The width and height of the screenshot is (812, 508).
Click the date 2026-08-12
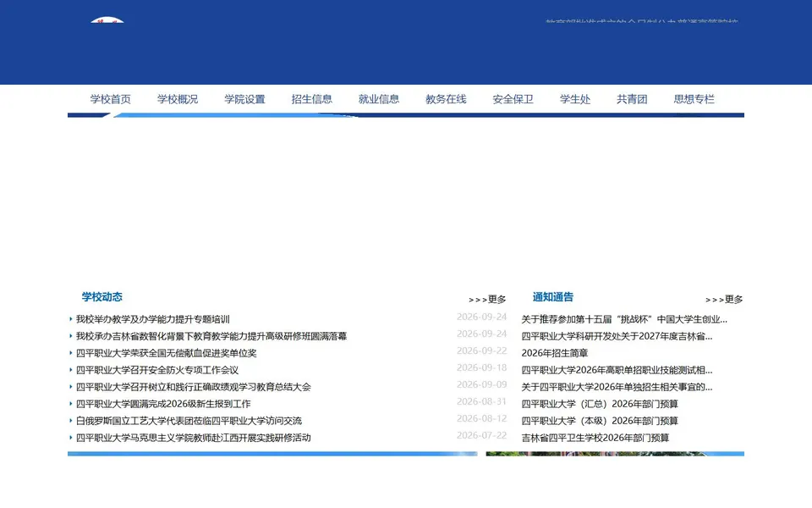[x=481, y=418]
